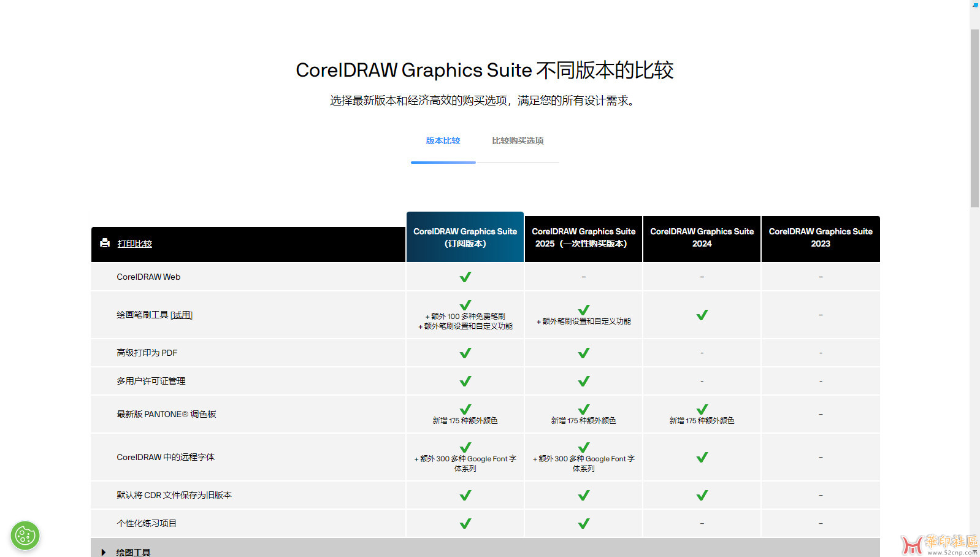Click the 绘图工具 section heading text
980x557 pixels.
(x=133, y=552)
